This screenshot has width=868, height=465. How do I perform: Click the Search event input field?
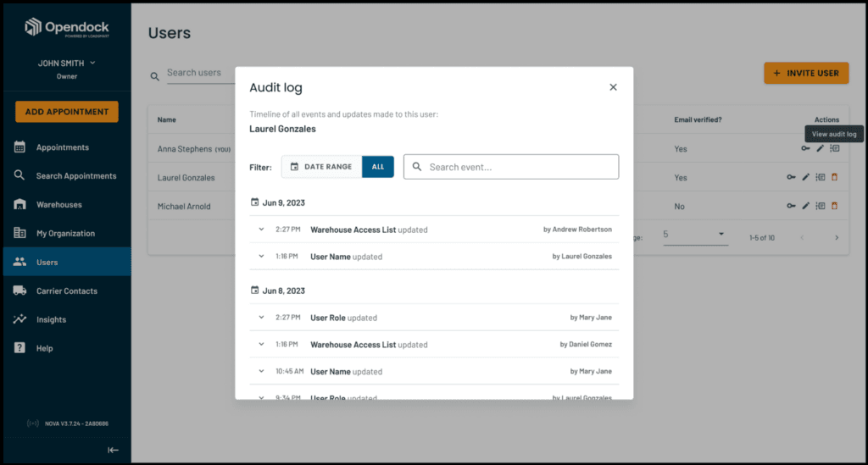click(x=511, y=166)
